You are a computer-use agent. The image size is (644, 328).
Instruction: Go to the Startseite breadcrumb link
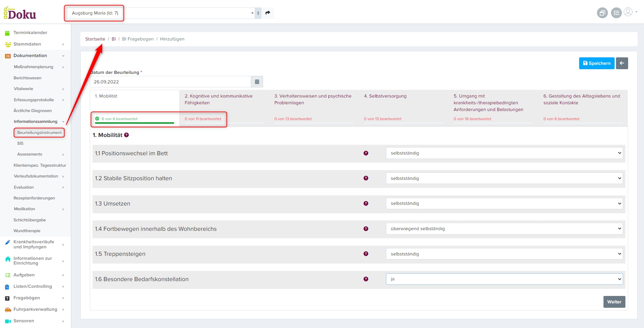tap(95, 39)
